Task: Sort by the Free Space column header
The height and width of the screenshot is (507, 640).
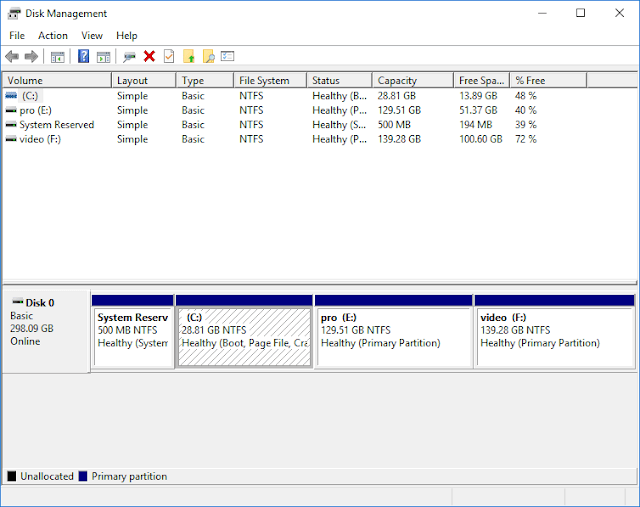Action: tap(482, 80)
